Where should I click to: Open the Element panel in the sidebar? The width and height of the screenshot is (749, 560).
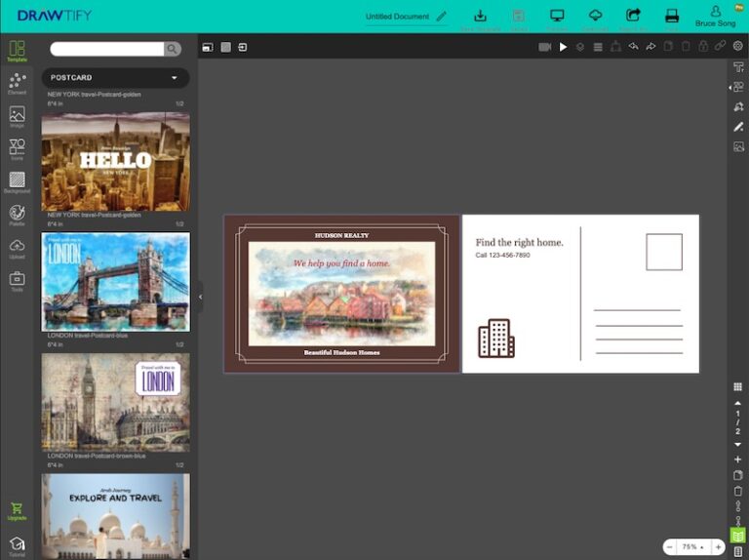[x=17, y=83]
